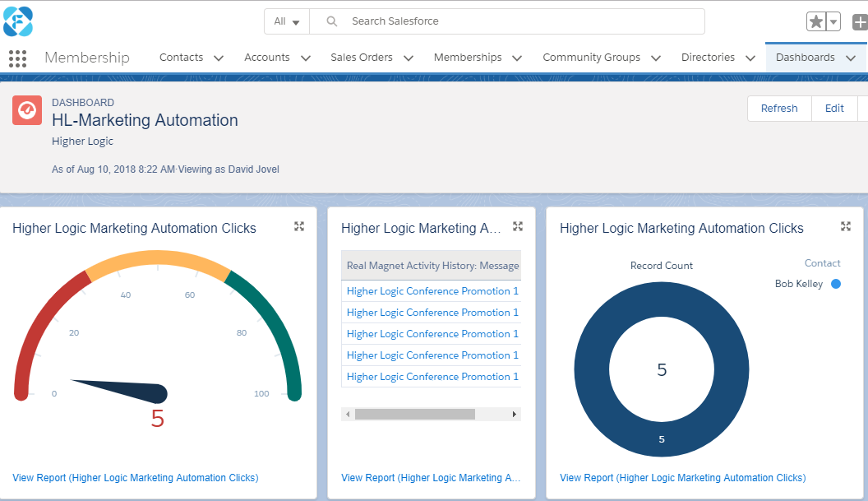This screenshot has height=501, width=868.
Task: Go to the Contacts tab
Action: 181,57
